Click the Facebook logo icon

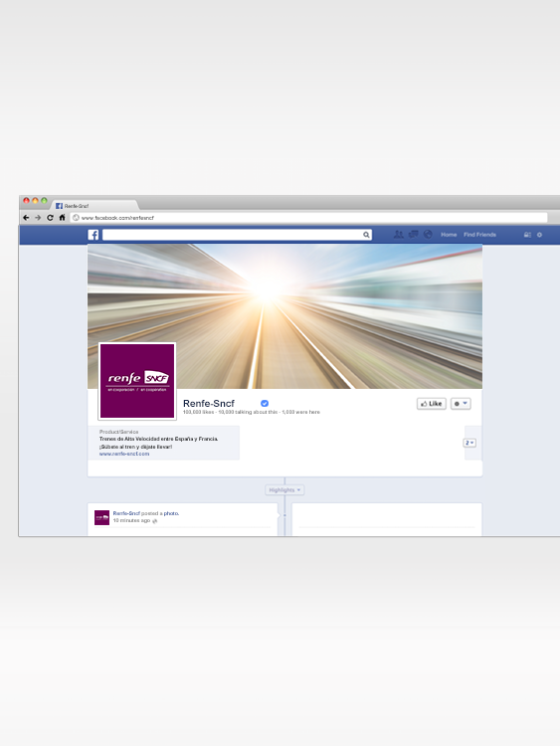click(x=93, y=235)
